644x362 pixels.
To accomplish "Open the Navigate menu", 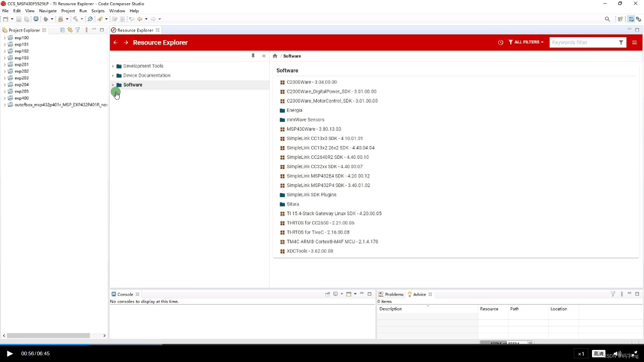I will tap(48, 11).
